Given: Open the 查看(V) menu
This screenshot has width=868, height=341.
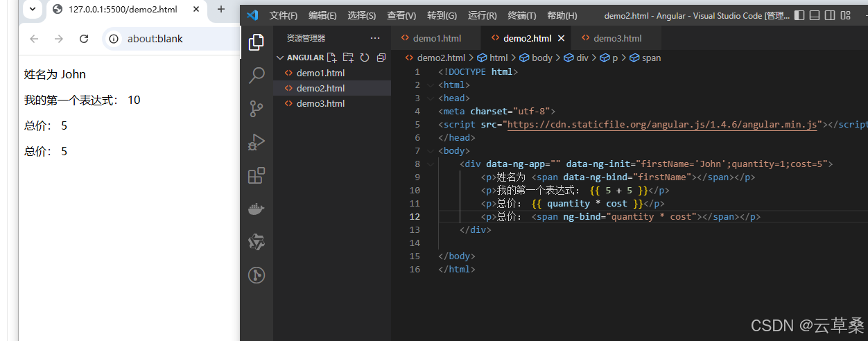Looking at the screenshot, I should 401,15.
